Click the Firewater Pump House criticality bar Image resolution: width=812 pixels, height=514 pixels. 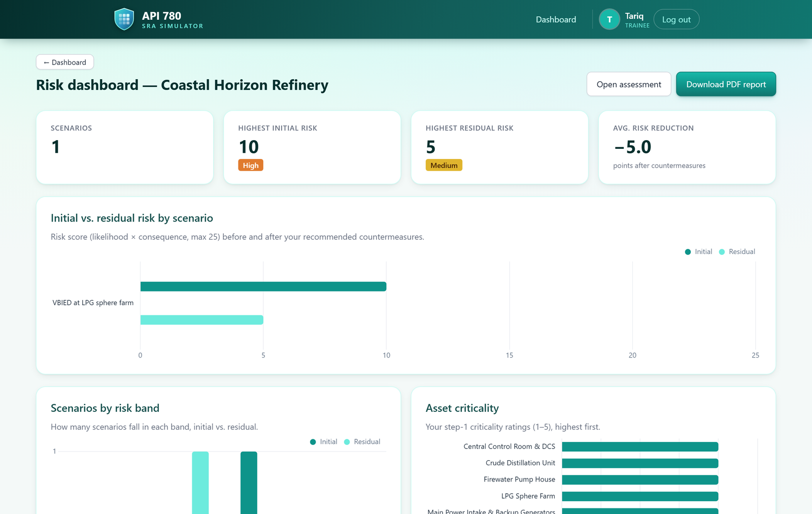[640, 479]
